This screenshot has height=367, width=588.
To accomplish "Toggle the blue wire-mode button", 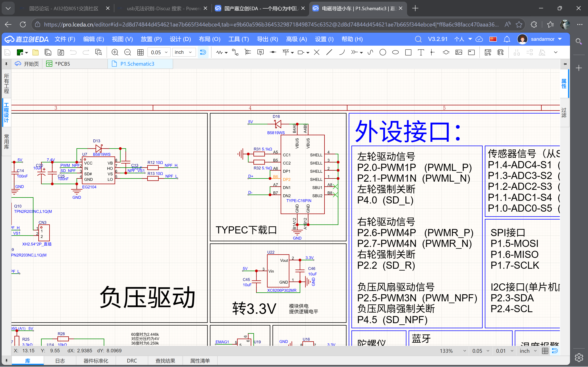I will 203,52.
